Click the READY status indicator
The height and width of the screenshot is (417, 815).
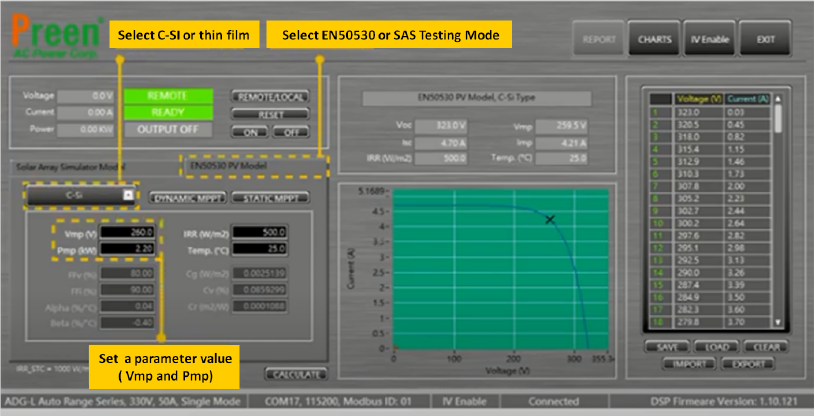(168, 113)
